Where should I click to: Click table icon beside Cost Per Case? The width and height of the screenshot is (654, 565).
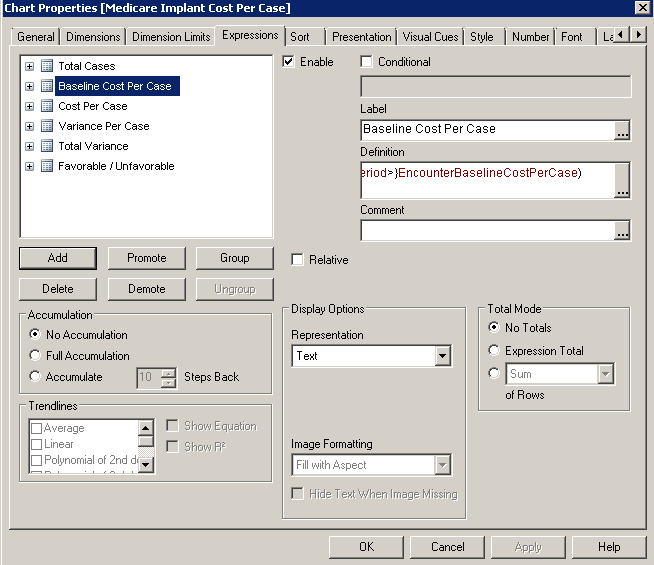coord(47,106)
